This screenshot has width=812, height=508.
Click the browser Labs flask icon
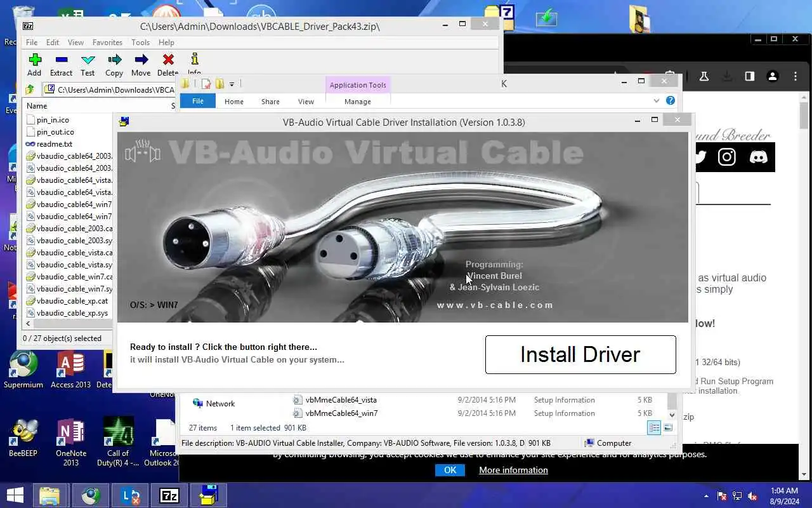point(704,76)
